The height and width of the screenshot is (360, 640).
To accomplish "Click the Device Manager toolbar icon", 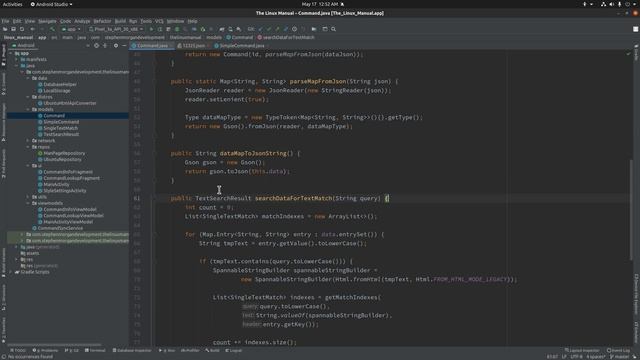I will tap(230, 29).
